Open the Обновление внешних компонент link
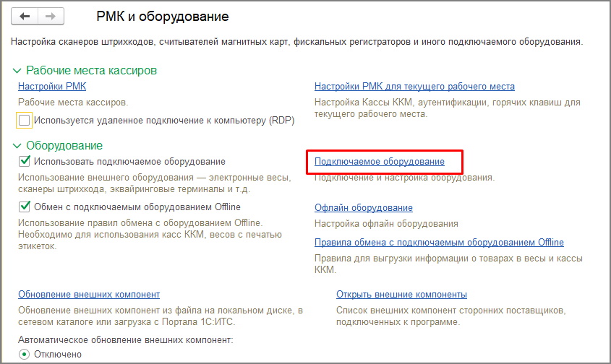611x364 pixels. [x=89, y=295]
